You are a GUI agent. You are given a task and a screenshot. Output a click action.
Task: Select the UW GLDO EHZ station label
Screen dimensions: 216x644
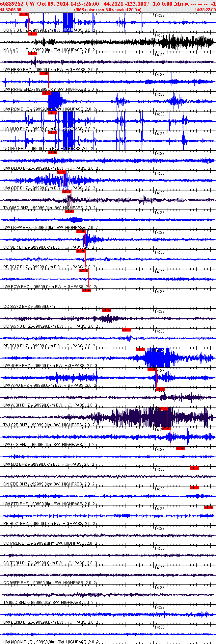(51, 168)
